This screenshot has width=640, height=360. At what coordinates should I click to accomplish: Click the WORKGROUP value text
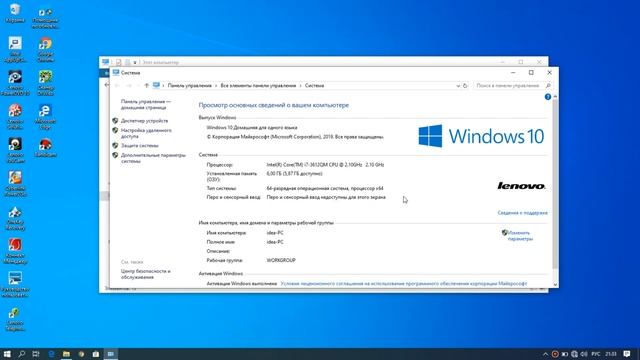281,260
